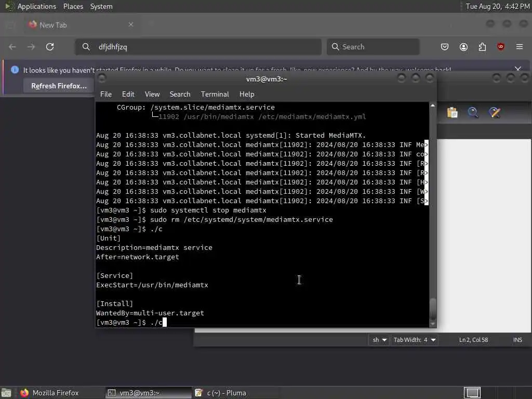Open the terminal View menu
Image resolution: width=532 pixels, height=399 pixels.
[x=152, y=95]
